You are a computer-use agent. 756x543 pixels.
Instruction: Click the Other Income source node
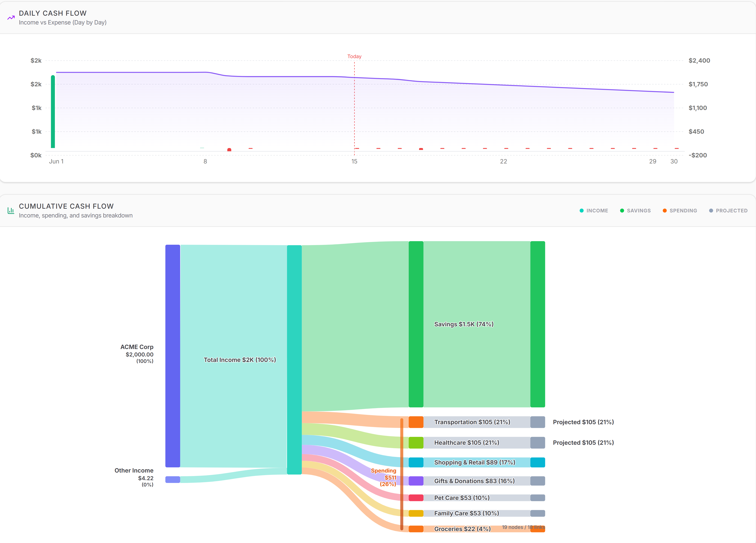(173, 479)
